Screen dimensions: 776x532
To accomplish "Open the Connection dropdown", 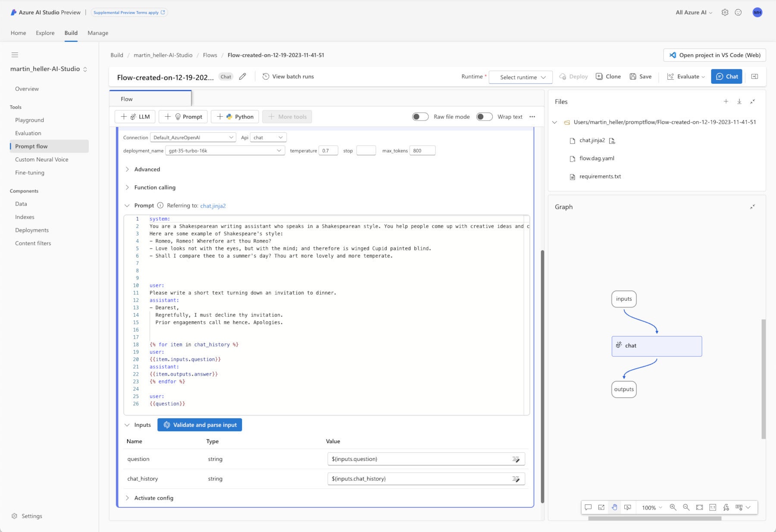I will click(x=193, y=137).
